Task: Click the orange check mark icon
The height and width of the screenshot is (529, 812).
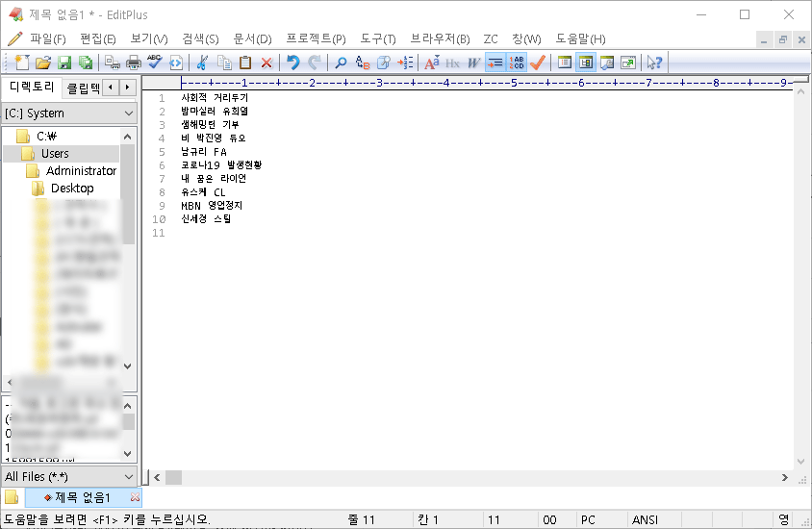Action: click(x=538, y=63)
